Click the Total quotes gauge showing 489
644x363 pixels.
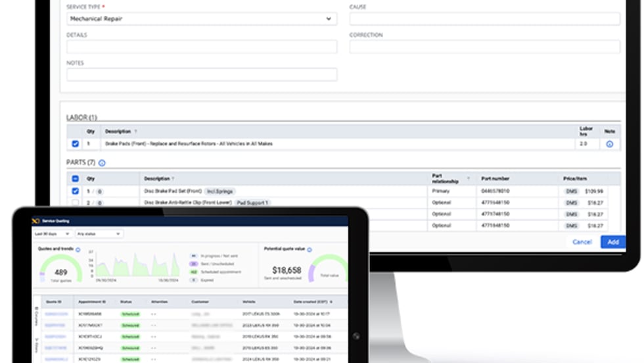click(x=60, y=270)
